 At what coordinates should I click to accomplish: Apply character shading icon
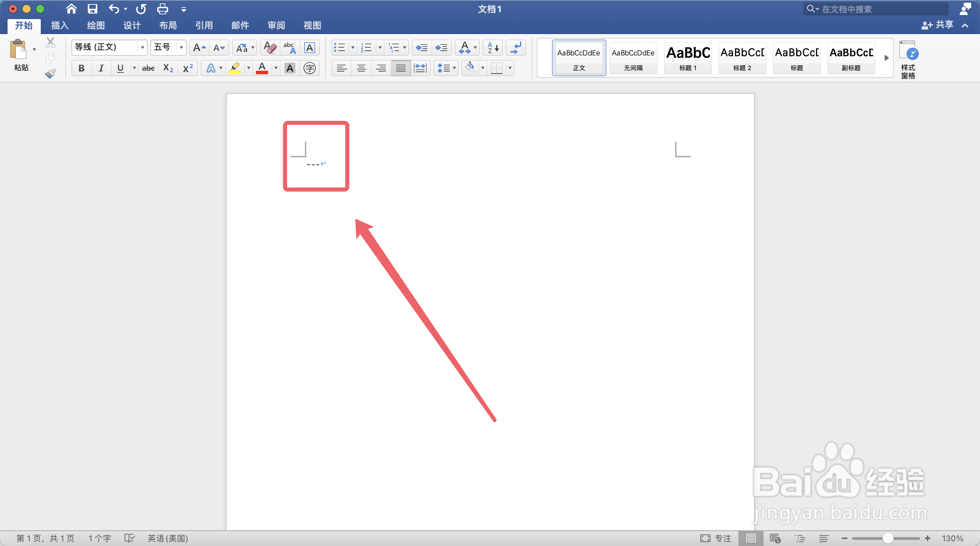coord(290,68)
